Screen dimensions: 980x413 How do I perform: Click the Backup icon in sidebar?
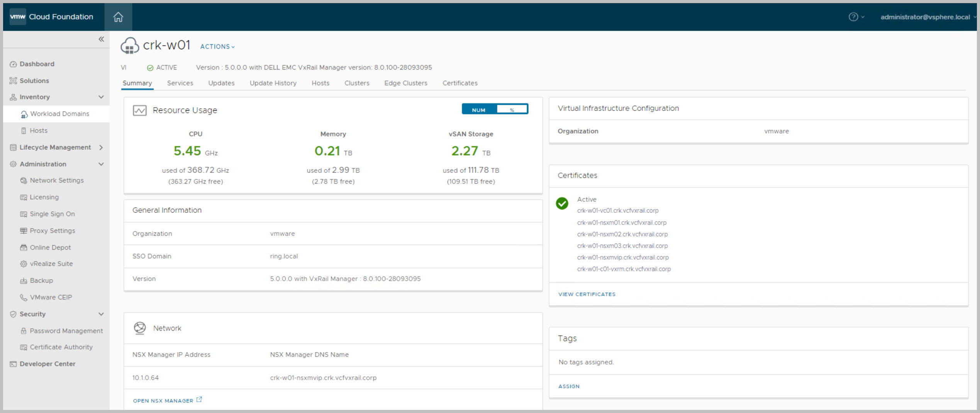coord(24,281)
